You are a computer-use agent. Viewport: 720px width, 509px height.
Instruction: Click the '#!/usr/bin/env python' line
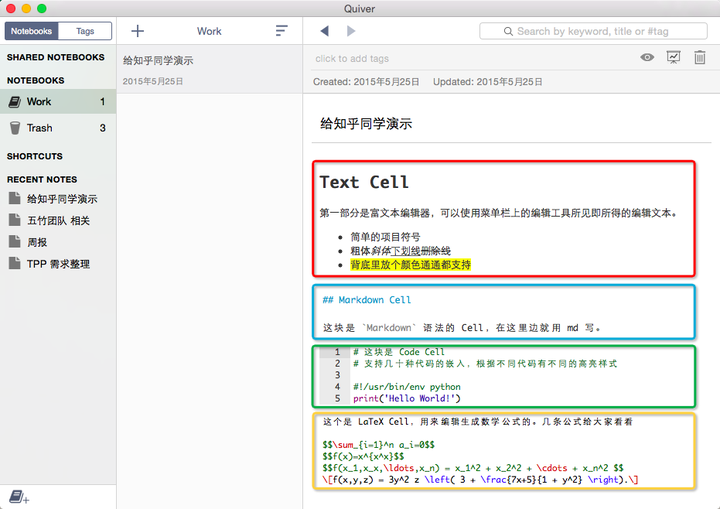tap(406, 387)
